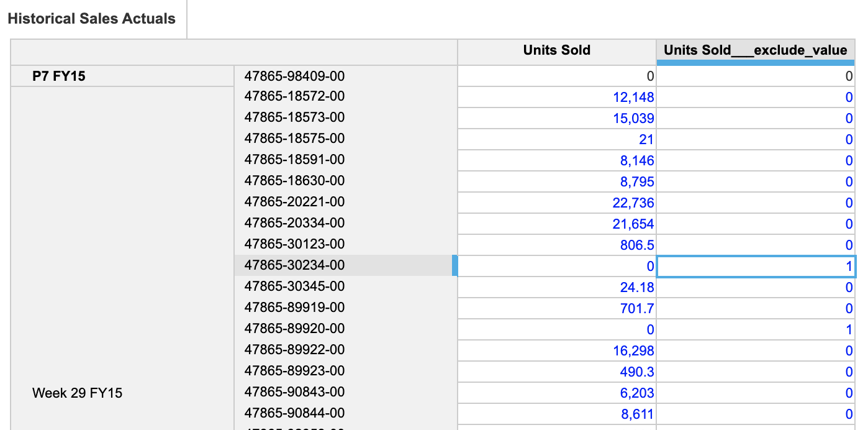
Task: Select item 47865-20334-00
Action: point(346,224)
